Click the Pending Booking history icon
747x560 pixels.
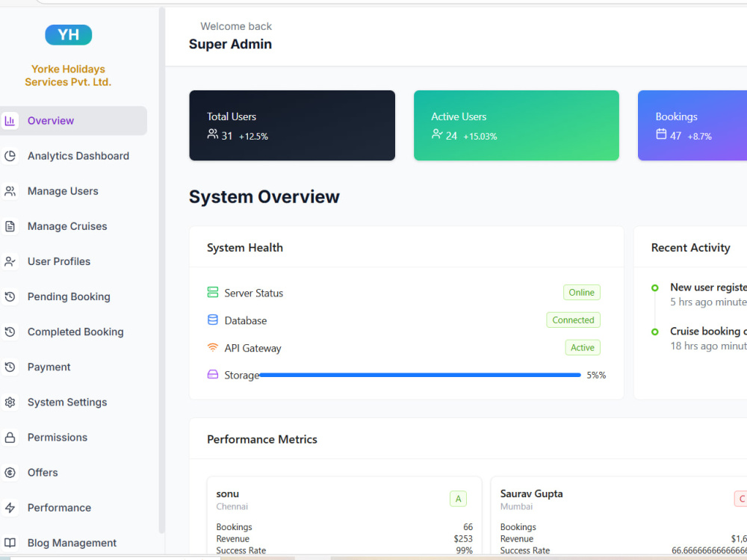click(x=10, y=296)
